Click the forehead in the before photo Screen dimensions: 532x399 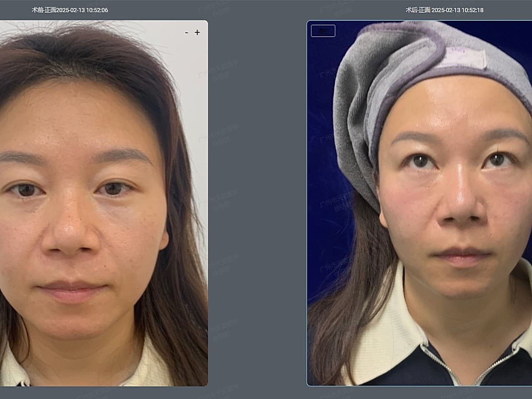click(79, 108)
